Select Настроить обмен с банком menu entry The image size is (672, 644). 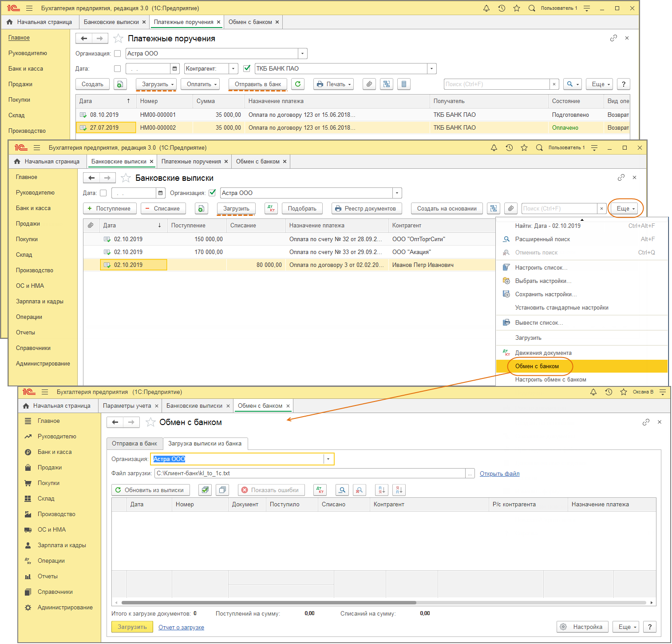coord(581,379)
